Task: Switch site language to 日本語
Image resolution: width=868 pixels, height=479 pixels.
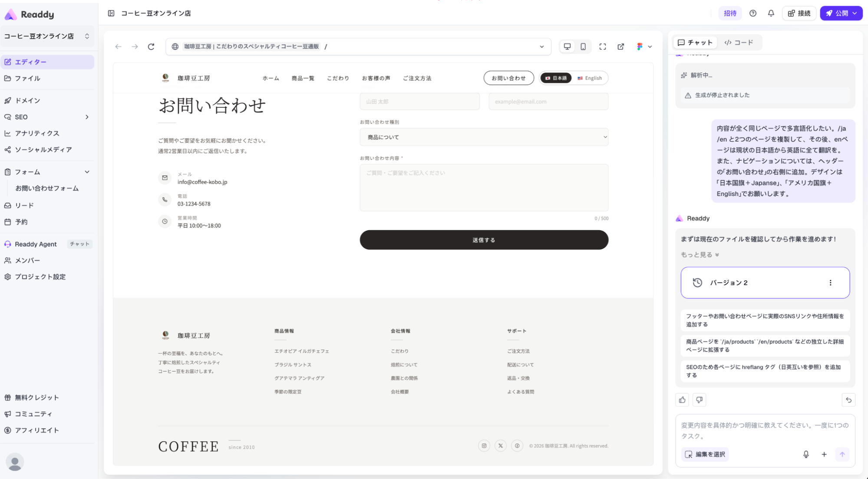Action: click(x=556, y=78)
